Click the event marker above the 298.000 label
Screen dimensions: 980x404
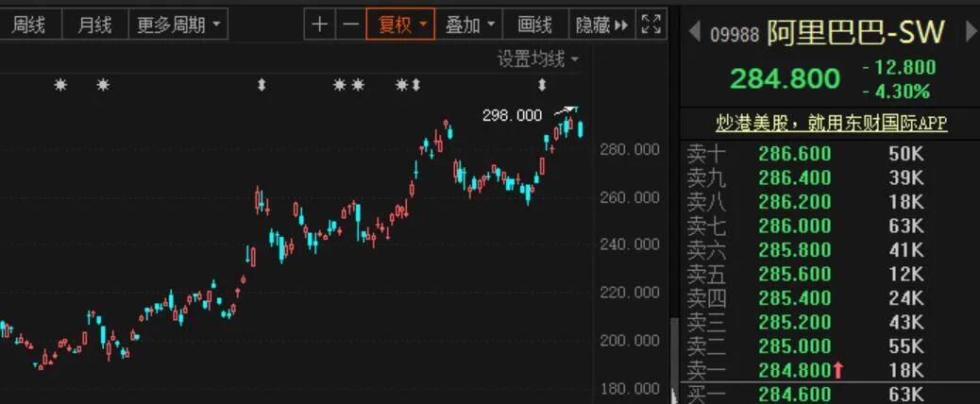point(542,84)
